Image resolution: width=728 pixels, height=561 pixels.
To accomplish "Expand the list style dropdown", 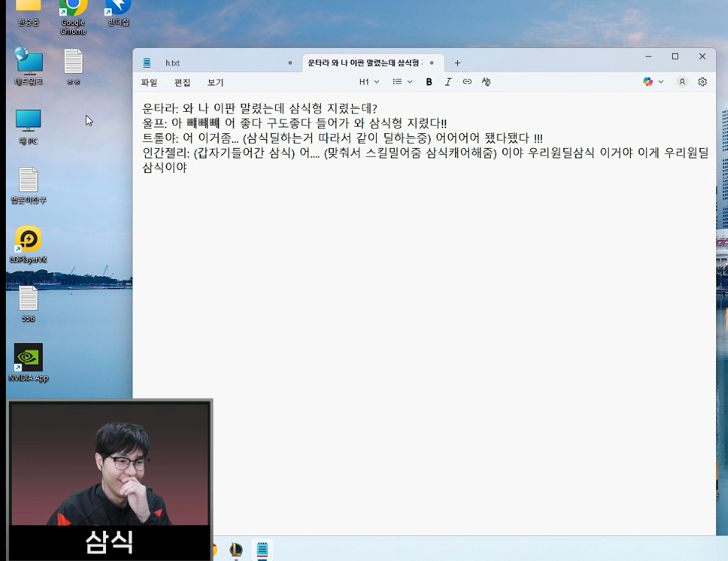I will click(402, 82).
